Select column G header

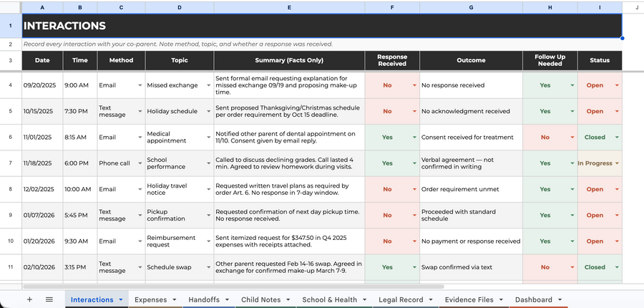click(x=471, y=7)
